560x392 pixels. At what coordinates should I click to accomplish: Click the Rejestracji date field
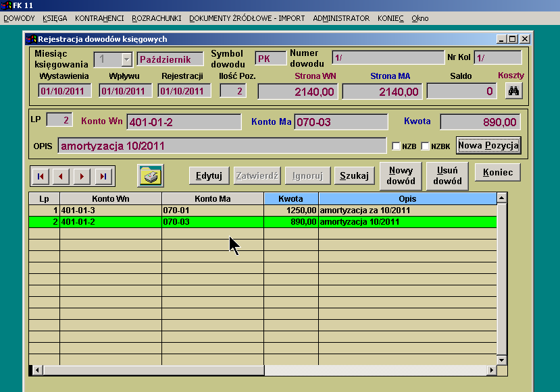pyautogui.click(x=184, y=90)
